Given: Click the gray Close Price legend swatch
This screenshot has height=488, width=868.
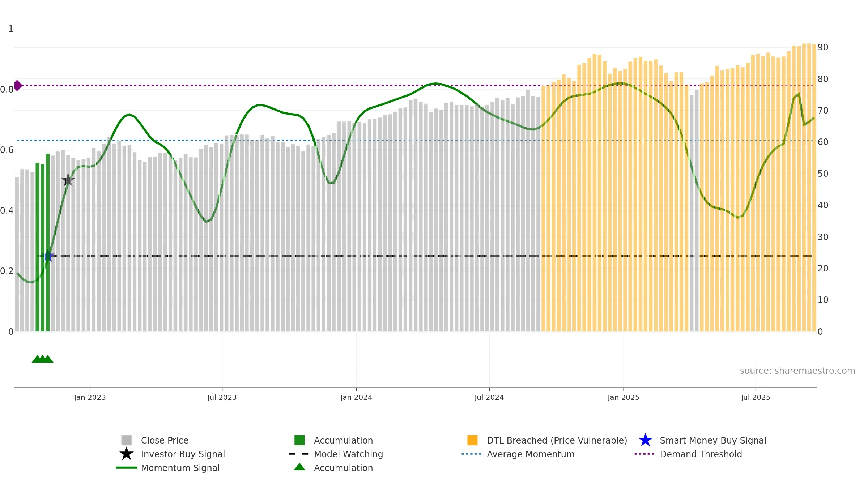Looking at the screenshot, I should 127,440.
